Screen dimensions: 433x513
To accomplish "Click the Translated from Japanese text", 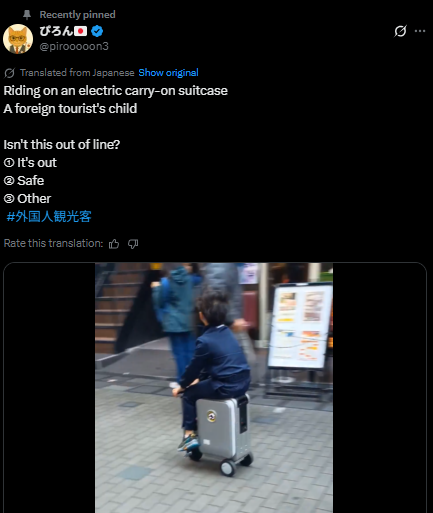I will [77, 72].
